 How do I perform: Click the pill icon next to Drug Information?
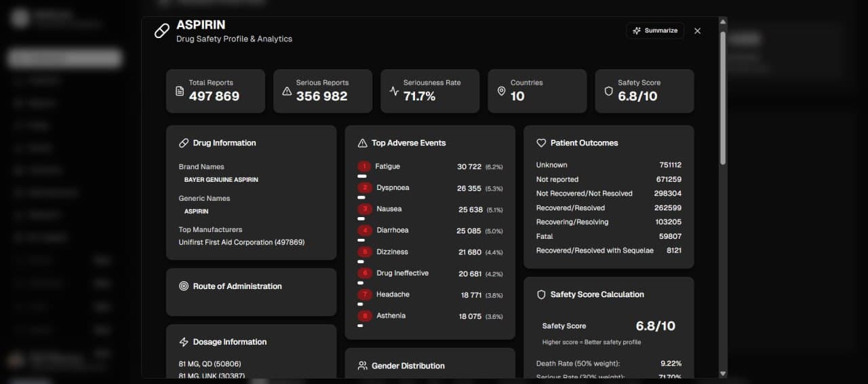tap(184, 143)
